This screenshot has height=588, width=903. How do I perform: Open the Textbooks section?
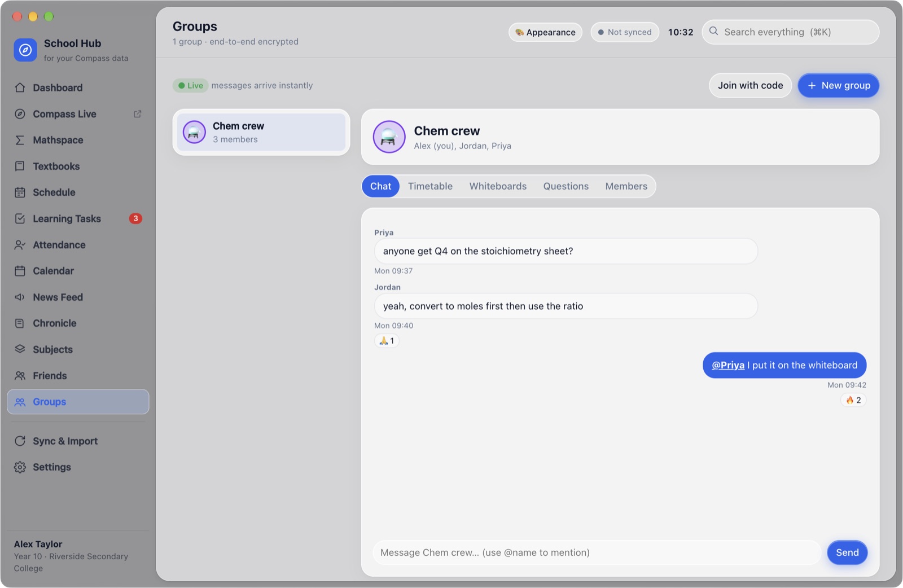tap(78, 166)
